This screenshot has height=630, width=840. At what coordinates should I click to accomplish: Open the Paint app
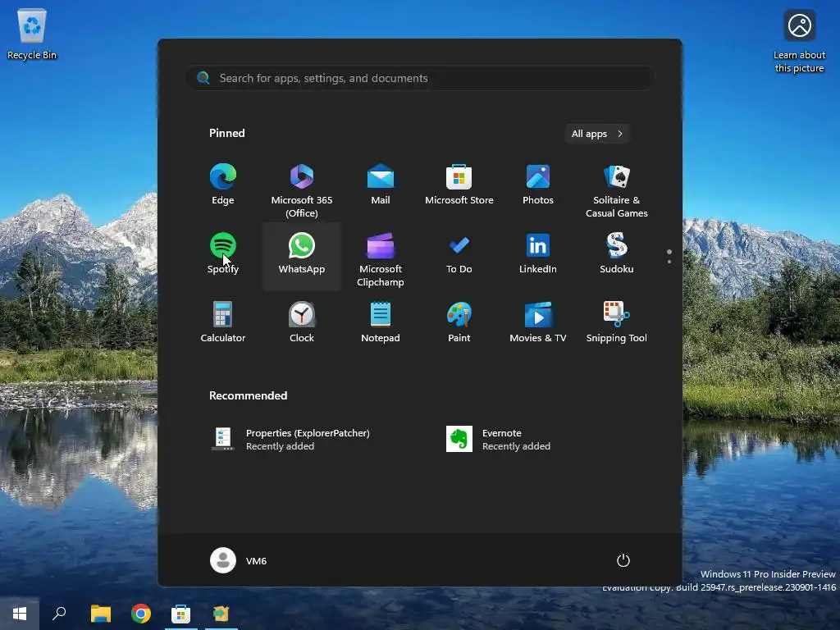pyautogui.click(x=459, y=322)
